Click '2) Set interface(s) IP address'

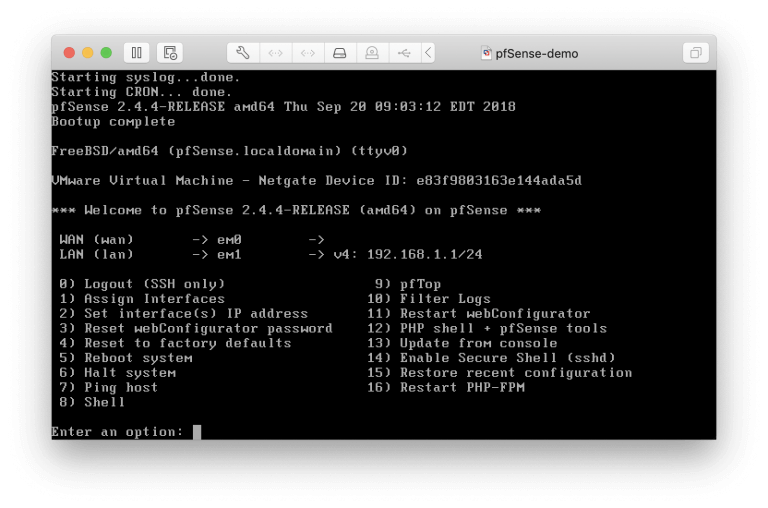pyautogui.click(x=184, y=314)
